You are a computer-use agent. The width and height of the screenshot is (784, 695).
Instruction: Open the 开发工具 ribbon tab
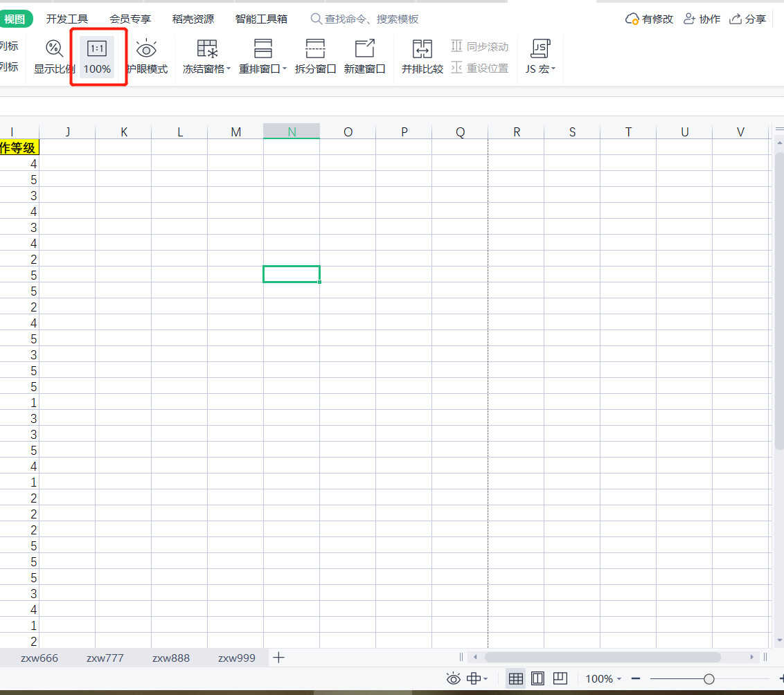67,19
